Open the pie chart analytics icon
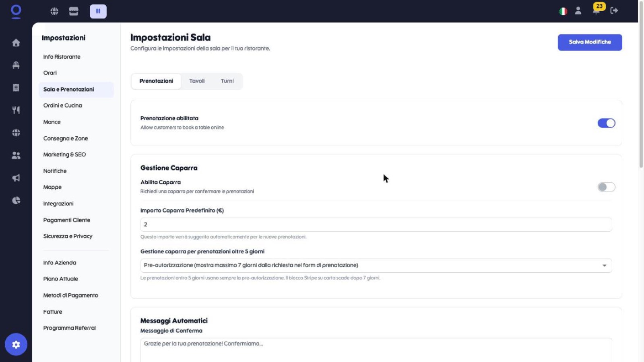 click(x=16, y=200)
